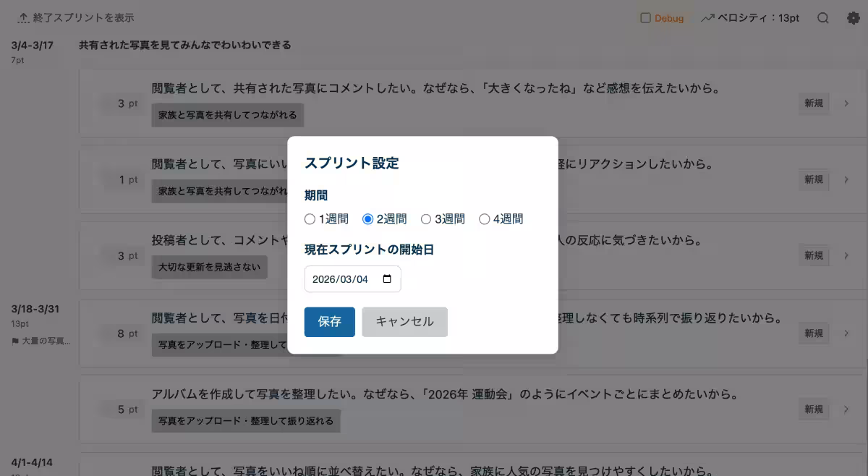The width and height of the screenshot is (868, 476).
Task: Select the 4週間 duration radio button
Action: tap(485, 219)
